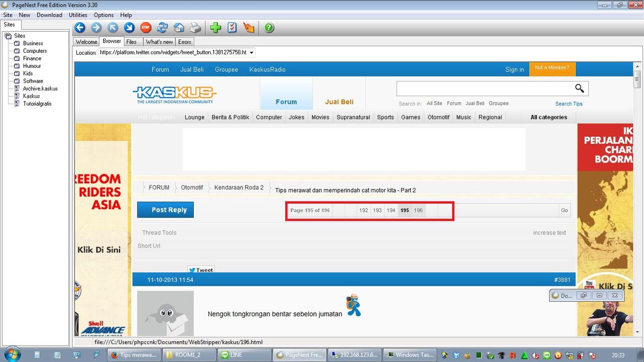644x362 pixels.
Task: Select the Kids folder in Sites tree
Action: coord(28,73)
